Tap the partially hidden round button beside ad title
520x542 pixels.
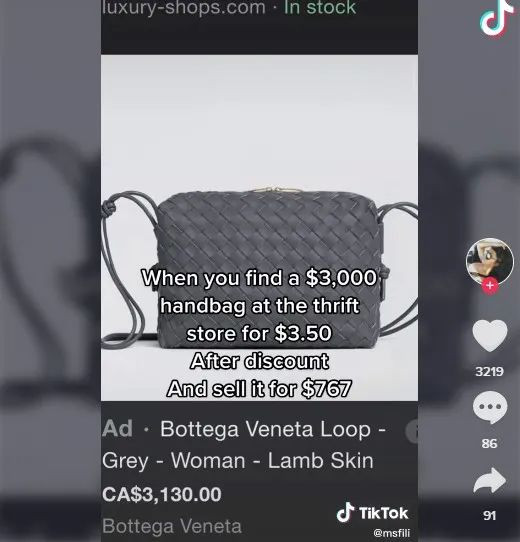tap(412, 431)
